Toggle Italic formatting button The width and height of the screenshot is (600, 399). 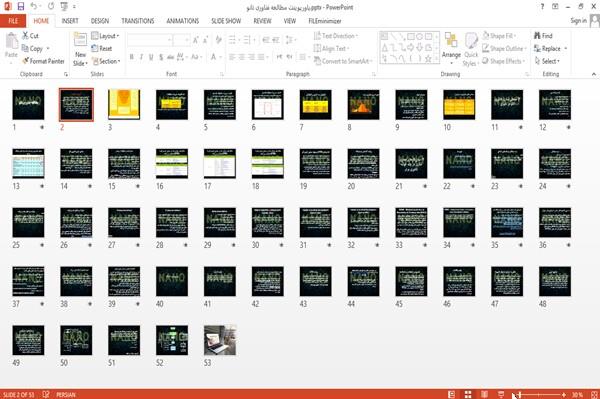(141, 57)
